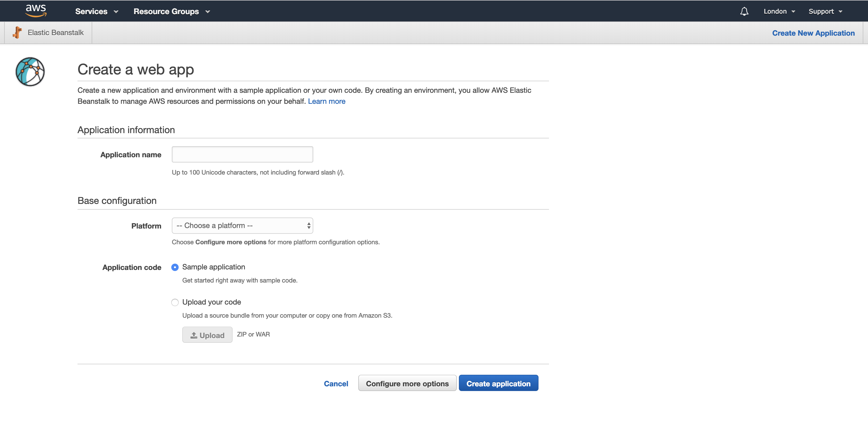The image size is (868, 445).
Task: Open the Choose a platform dropdown
Action: [242, 226]
